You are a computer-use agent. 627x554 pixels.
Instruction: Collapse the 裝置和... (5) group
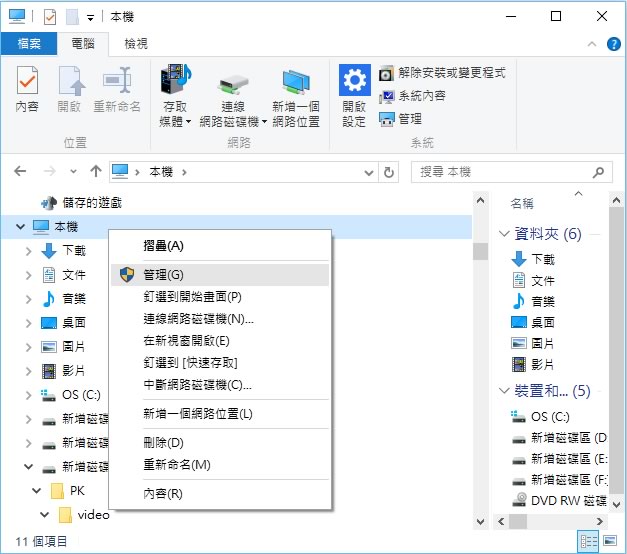504,390
